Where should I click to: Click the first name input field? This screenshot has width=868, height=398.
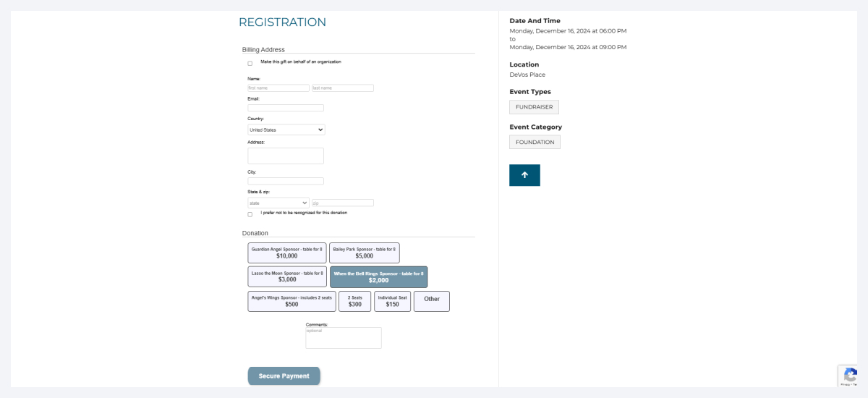pos(278,88)
